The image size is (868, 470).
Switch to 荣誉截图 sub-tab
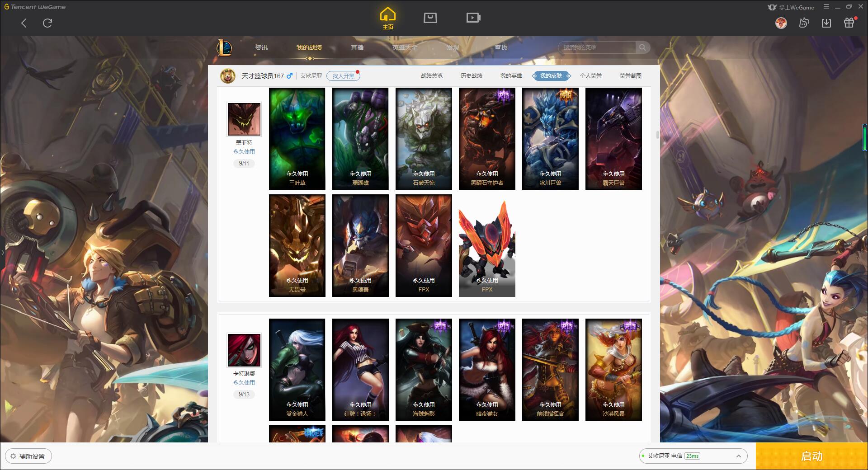[x=631, y=76]
